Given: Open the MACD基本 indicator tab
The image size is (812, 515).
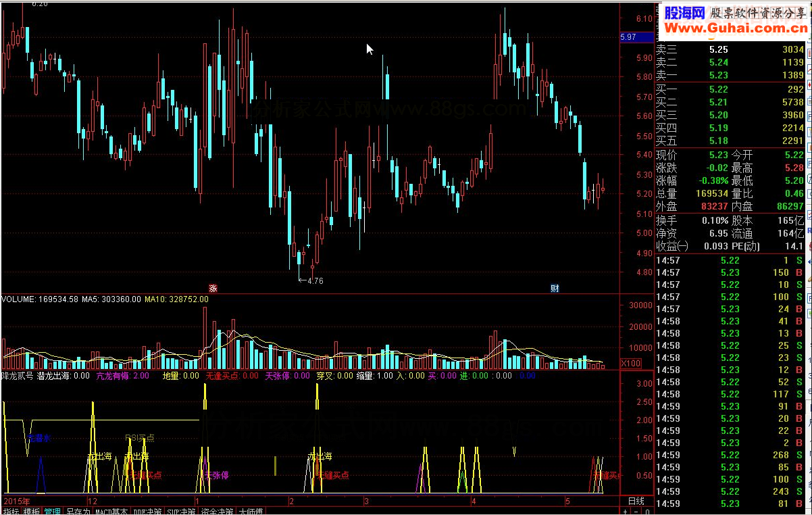Looking at the screenshot, I should click(111, 512).
